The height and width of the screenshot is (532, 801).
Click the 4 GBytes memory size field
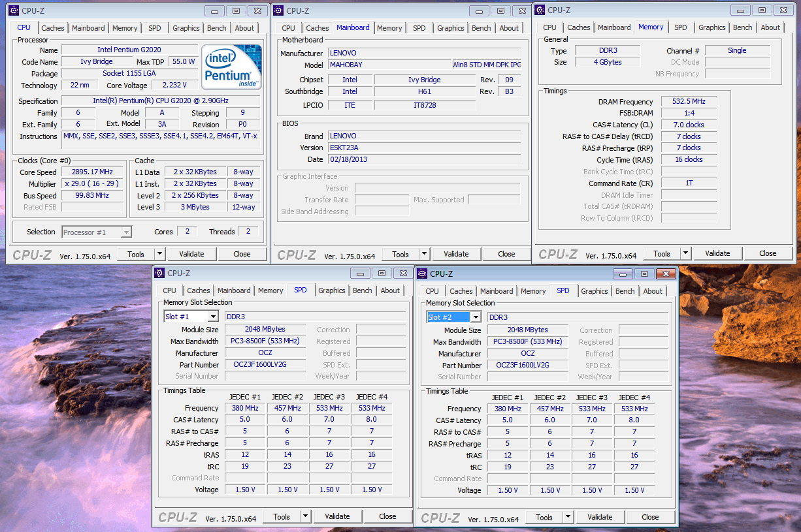point(607,63)
